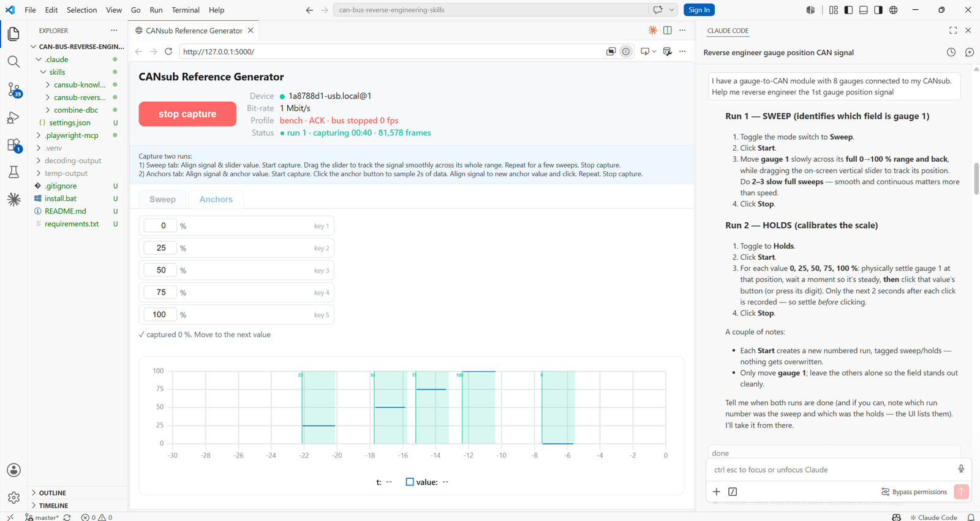Click the stop capture button
This screenshot has height=521, width=980.
[x=187, y=114]
